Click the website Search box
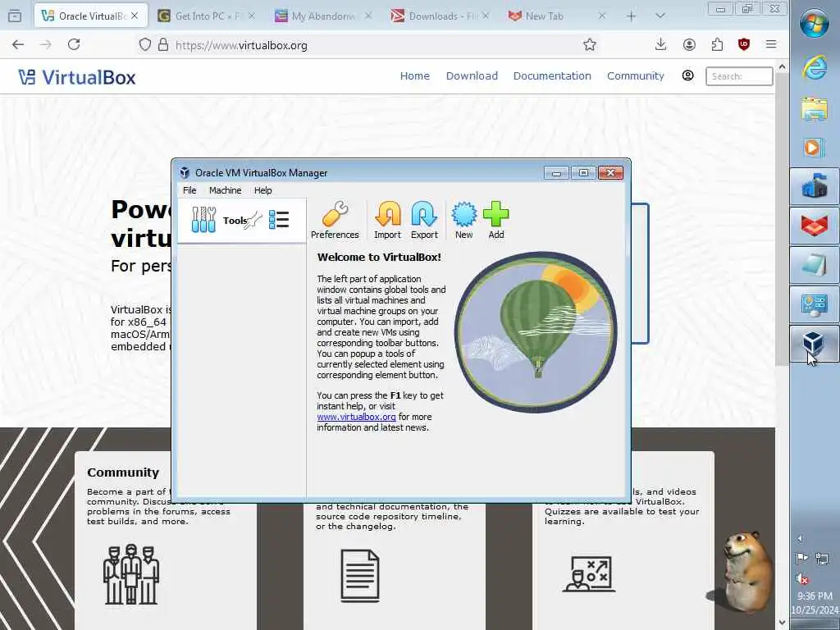The image size is (840, 630). tap(739, 76)
